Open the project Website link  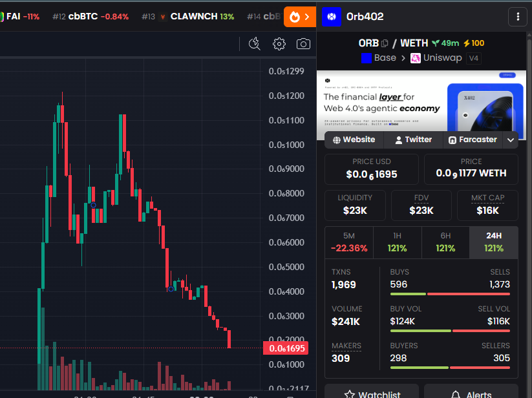tap(354, 140)
